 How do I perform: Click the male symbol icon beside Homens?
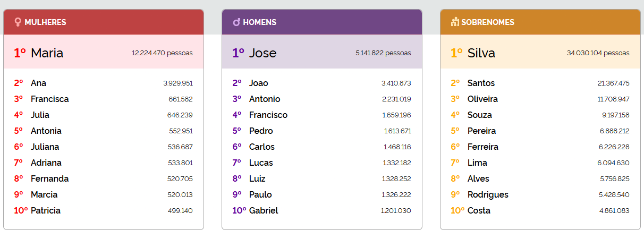[x=236, y=22]
